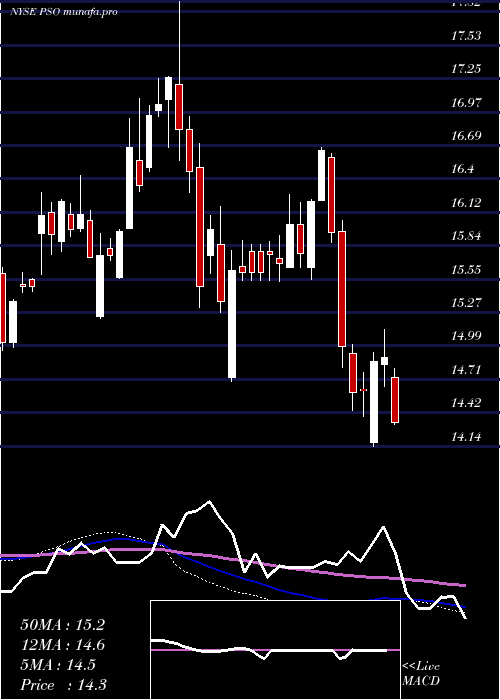Open the MACD inset panel

tap(275, 650)
